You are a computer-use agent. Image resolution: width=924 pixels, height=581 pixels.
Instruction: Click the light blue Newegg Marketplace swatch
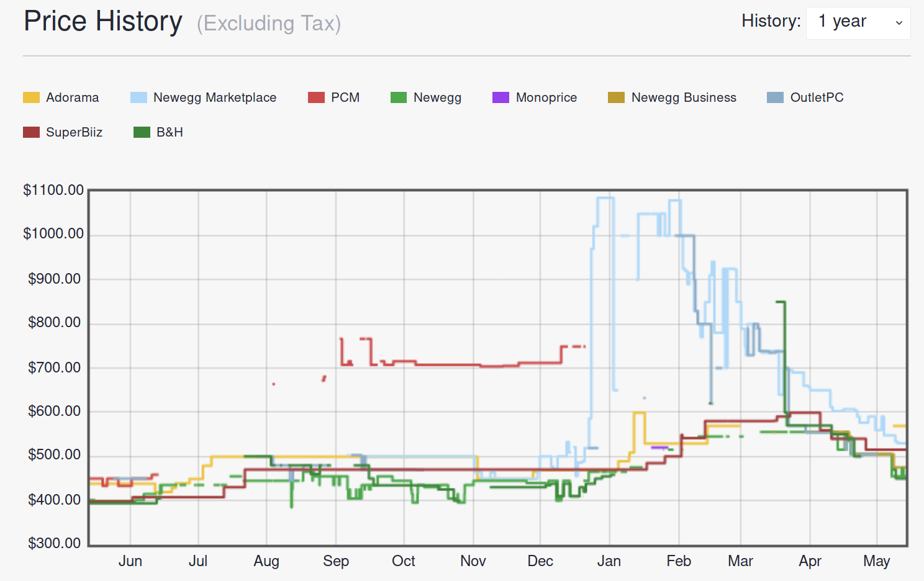pos(138,97)
